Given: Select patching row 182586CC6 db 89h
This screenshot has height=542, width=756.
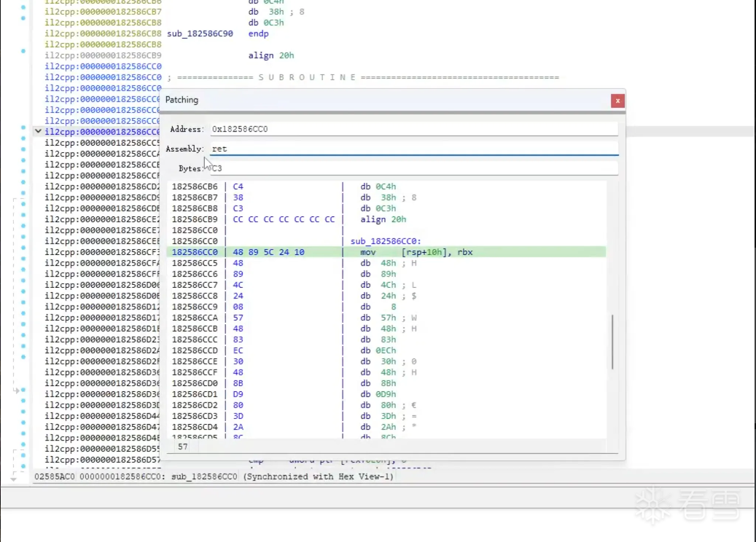Looking at the screenshot, I should click(x=386, y=274).
